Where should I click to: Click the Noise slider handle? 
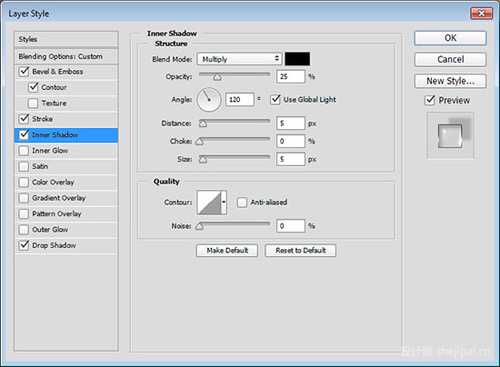pyautogui.click(x=199, y=227)
